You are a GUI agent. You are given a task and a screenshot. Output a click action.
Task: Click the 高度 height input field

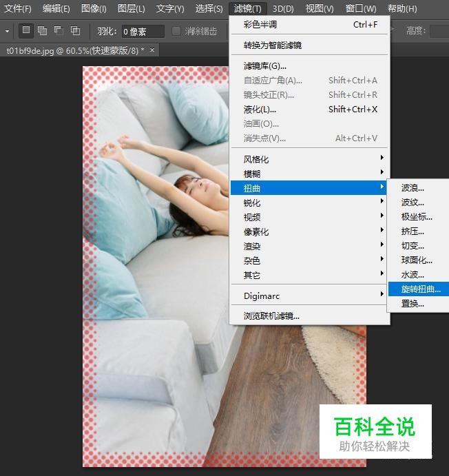point(439,31)
